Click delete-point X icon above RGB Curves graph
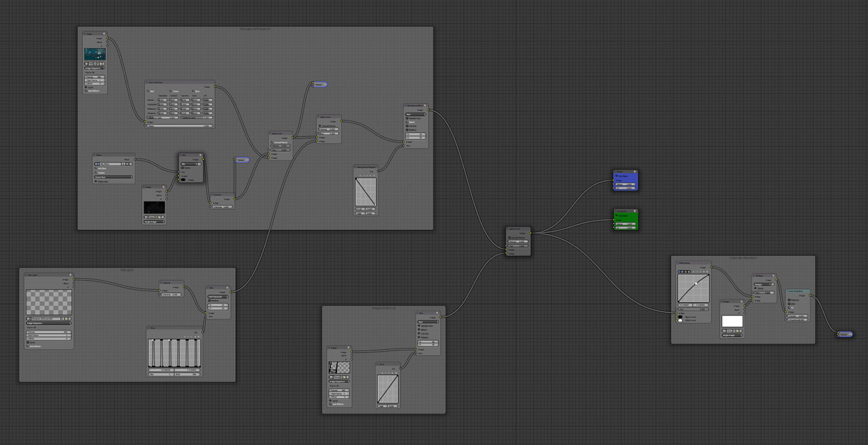Screen dimensions: 868x445 coord(707,272)
